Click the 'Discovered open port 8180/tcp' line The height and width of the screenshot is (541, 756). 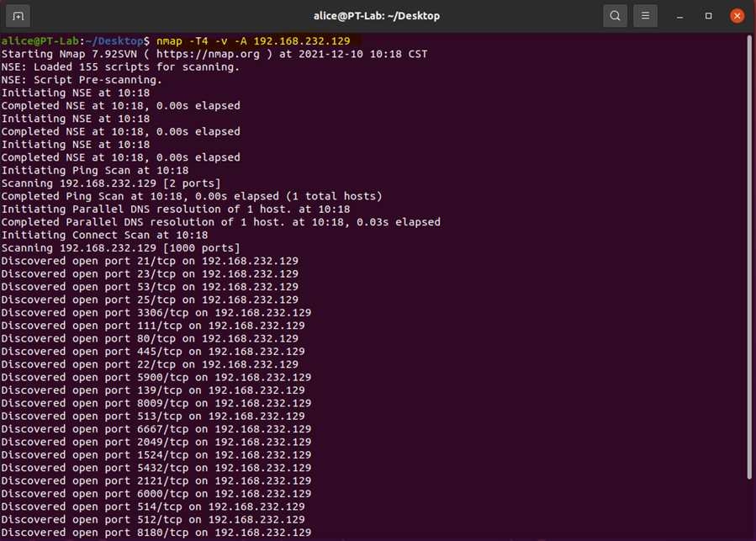(x=156, y=533)
